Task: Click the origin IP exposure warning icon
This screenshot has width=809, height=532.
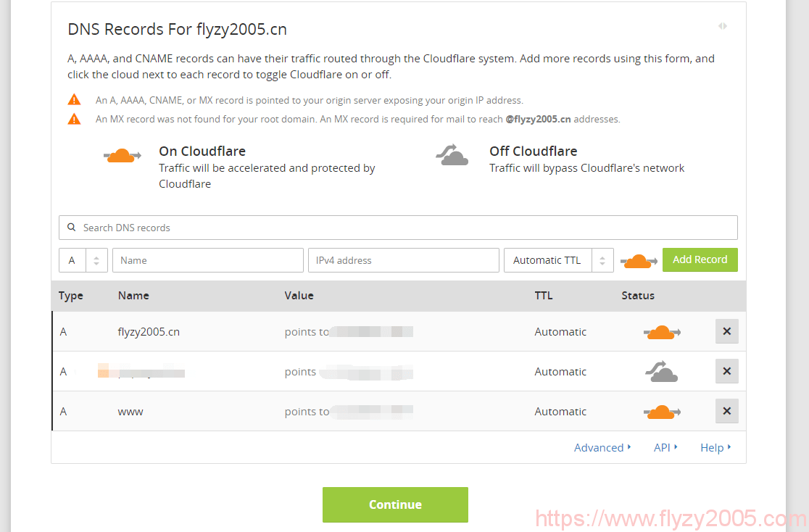Action: (x=74, y=99)
